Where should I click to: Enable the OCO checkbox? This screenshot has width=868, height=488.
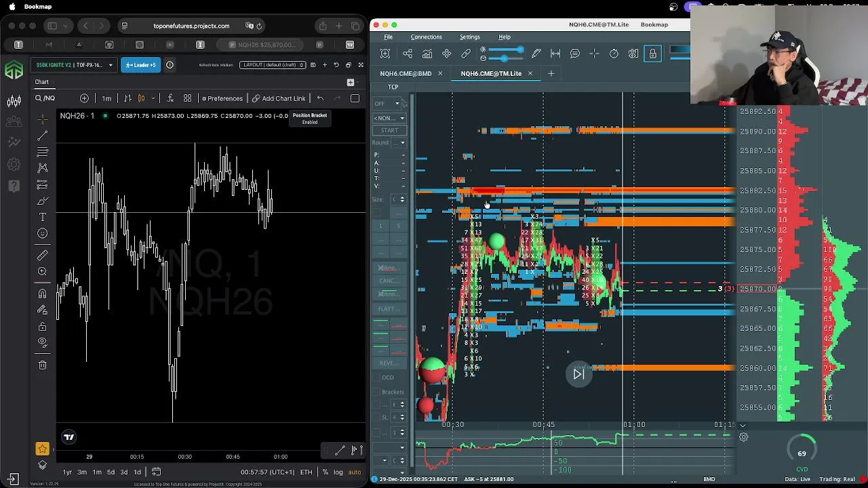(377, 378)
